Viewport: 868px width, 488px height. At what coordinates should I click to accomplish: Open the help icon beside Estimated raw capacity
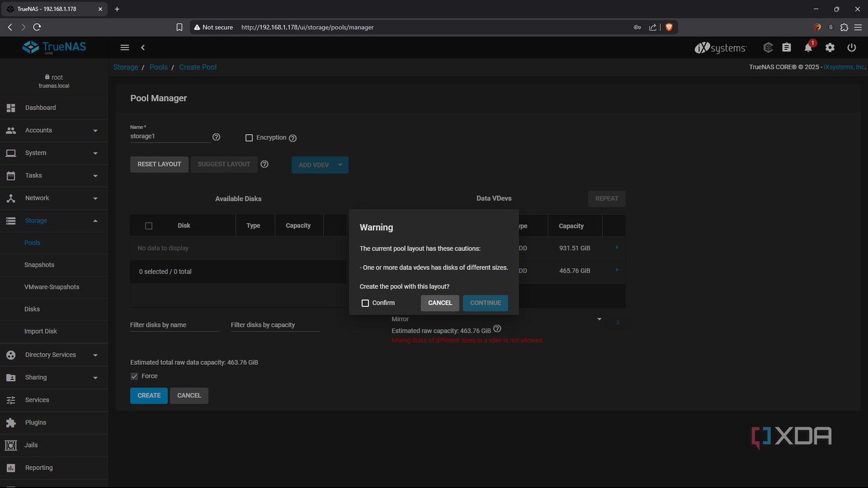[x=497, y=329]
